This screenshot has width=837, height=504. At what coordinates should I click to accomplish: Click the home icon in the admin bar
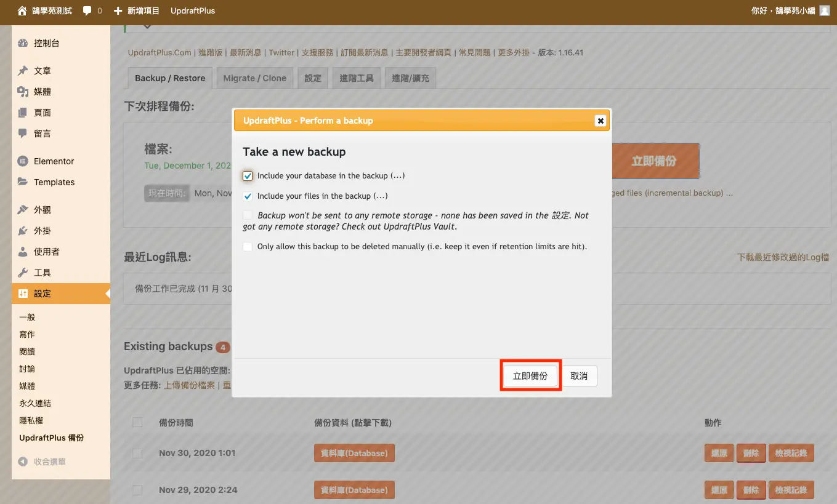[x=22, y=10]
